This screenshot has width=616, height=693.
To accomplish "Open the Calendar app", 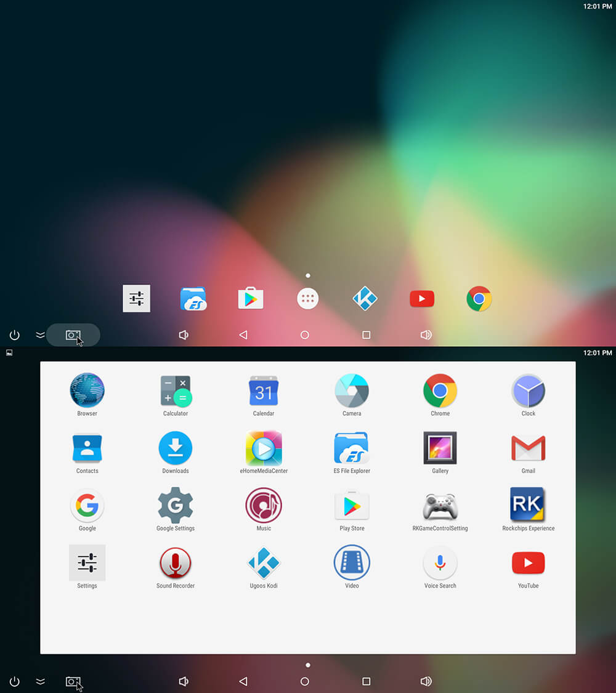I will point(264,391).
